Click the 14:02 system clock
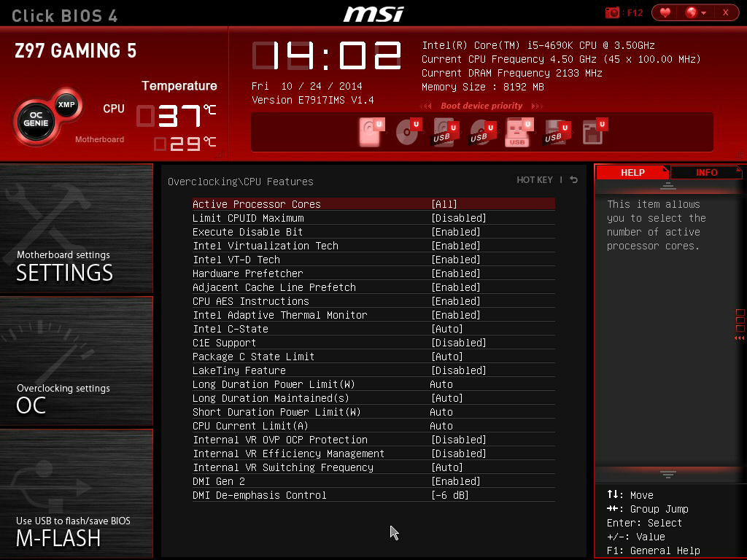 click(x=327, y=55)
